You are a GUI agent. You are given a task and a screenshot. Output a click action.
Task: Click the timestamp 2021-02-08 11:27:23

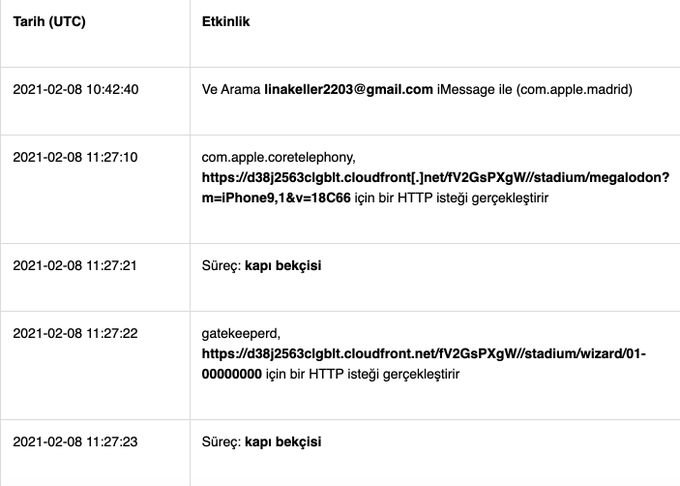[75, 441]
